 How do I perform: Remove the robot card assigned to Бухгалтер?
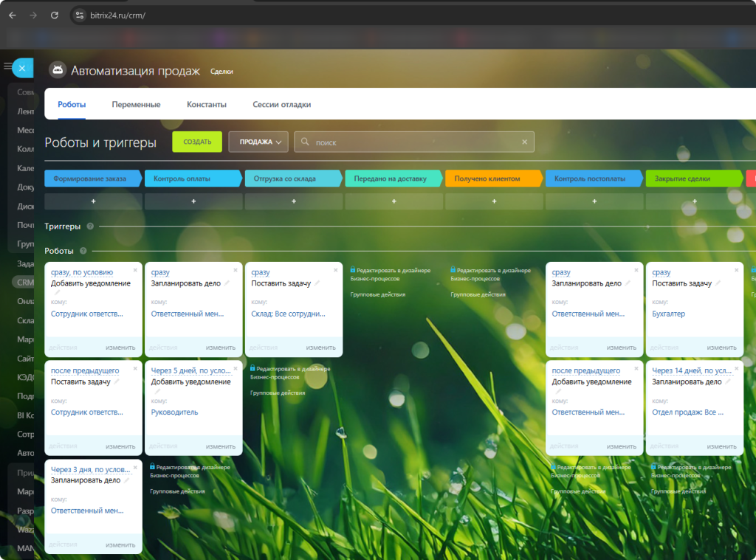pyautogui.click(x=736, y=270)
